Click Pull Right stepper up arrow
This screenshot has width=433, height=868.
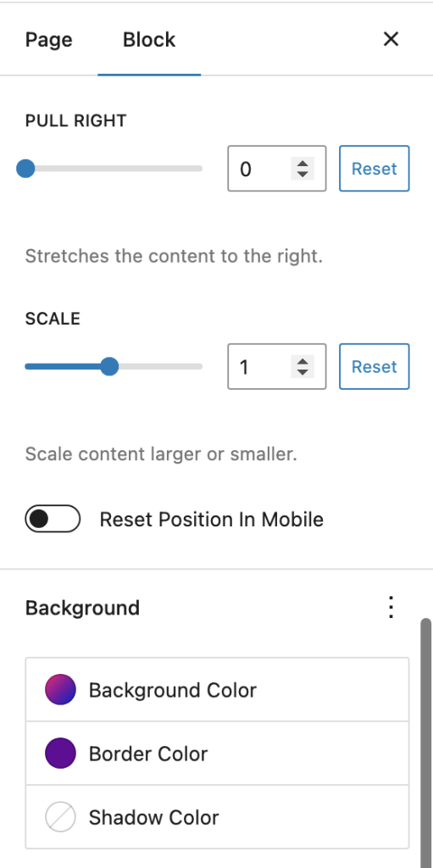[303, 164]
